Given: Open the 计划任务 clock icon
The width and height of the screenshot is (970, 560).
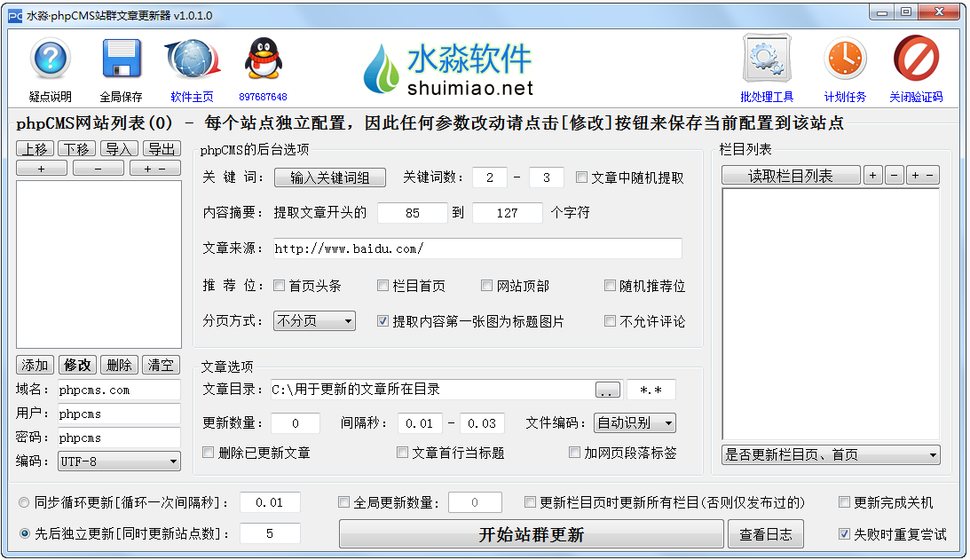Looking at the screenshot, I should [845, 59].
